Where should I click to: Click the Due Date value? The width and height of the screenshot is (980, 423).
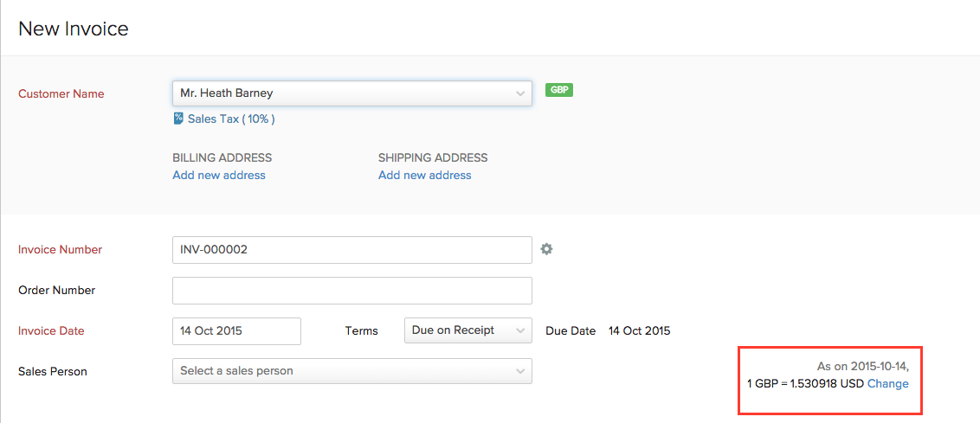[639, 330]
